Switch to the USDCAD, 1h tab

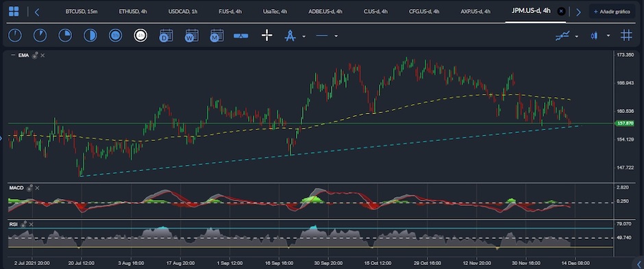[183, 12]
